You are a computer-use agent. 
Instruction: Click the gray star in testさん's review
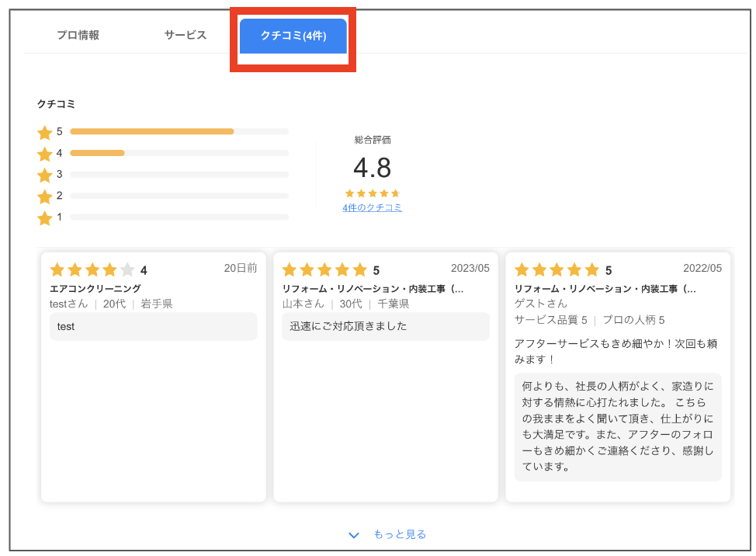(x=127, y=269)
